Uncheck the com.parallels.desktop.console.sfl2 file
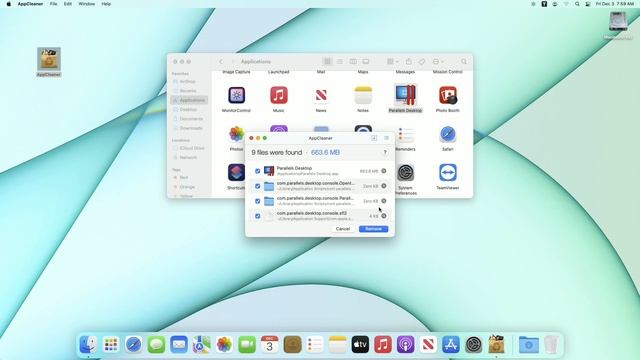Image resolution: width=640 pixels, height=360 pixels. [x=258, y=216]
